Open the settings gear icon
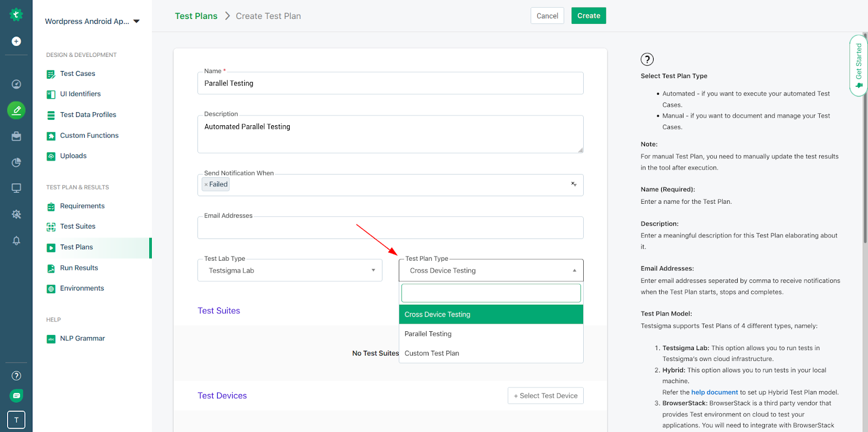This screenshot has height=432, width=868. pos(16,214)
